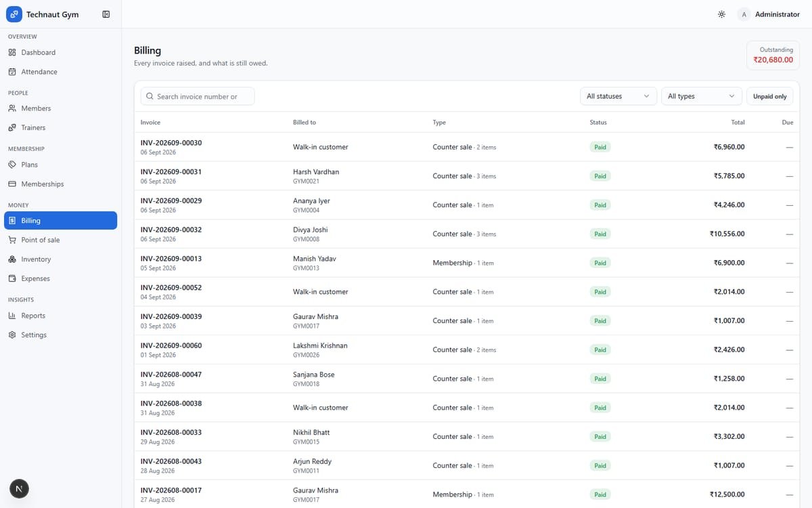The width and height of the screenshot is (812, 508).
Task: Open invoice INV-202609-00031
Action: click(x=171, y=172)
